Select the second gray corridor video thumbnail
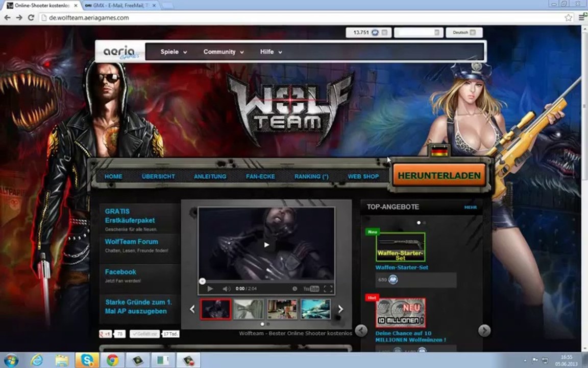 click(249, 309)
